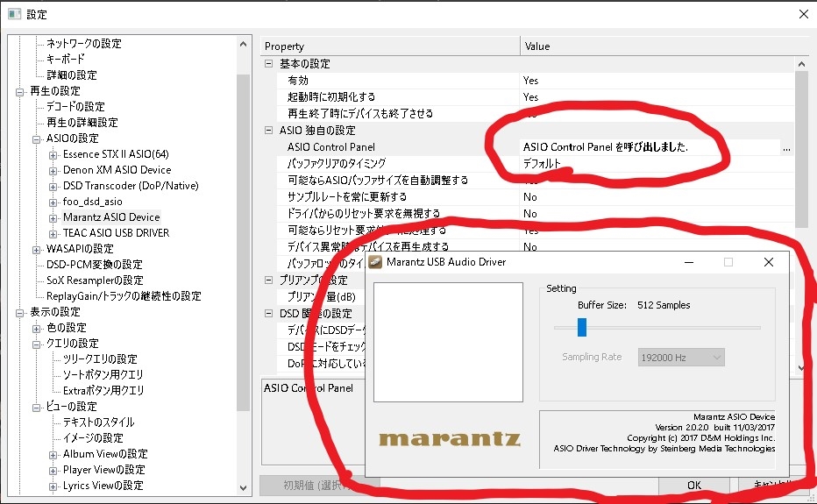
Task: Expand the TEAC ASIO USB DRIVER node
Action: [x=53, y=234]
